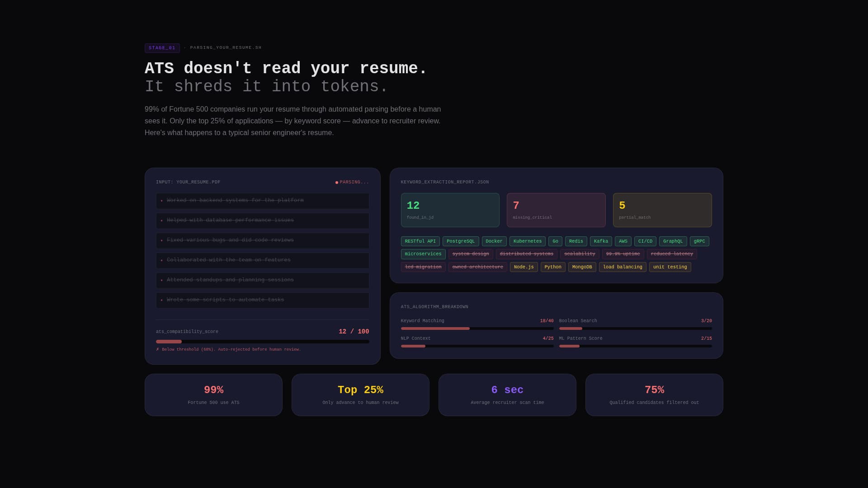Click the GraphQL keyword tag
The width and height of the screenshot is (868, 488).
(x=673, y=241)
